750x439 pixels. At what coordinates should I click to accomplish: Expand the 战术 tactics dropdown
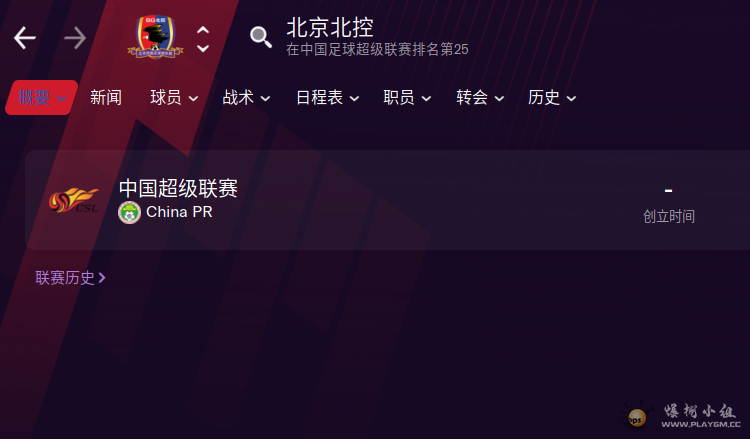pyautogui.click(x=246, y=98)
